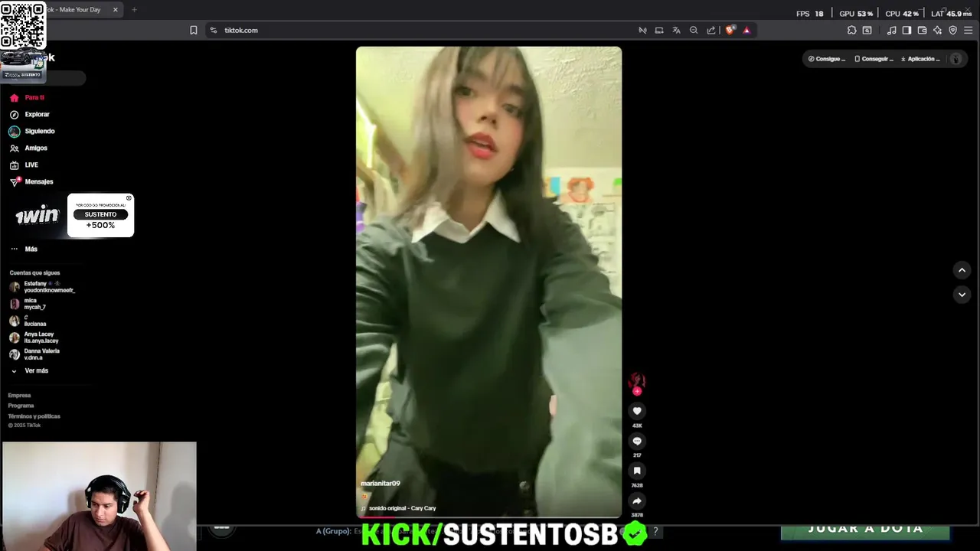Open Danna Valeria's account
980x551 pixels.
point(34,354)
